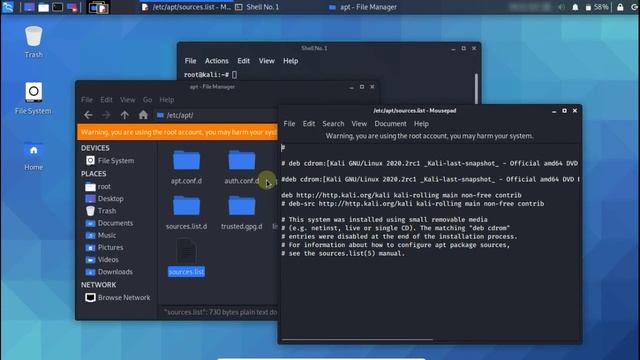640x360 pixels.
Task: Select Pictures in Places sidebar
Action: click(x=104, y=247)
